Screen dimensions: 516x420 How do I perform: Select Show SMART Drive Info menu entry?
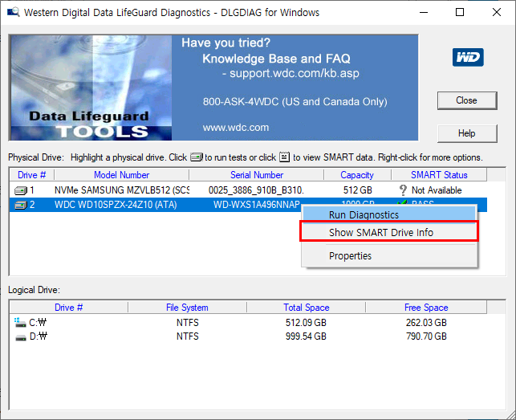389,232
